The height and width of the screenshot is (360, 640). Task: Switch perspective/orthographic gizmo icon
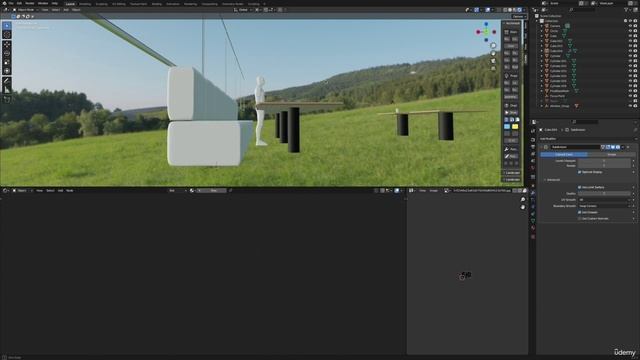(493, 69)
